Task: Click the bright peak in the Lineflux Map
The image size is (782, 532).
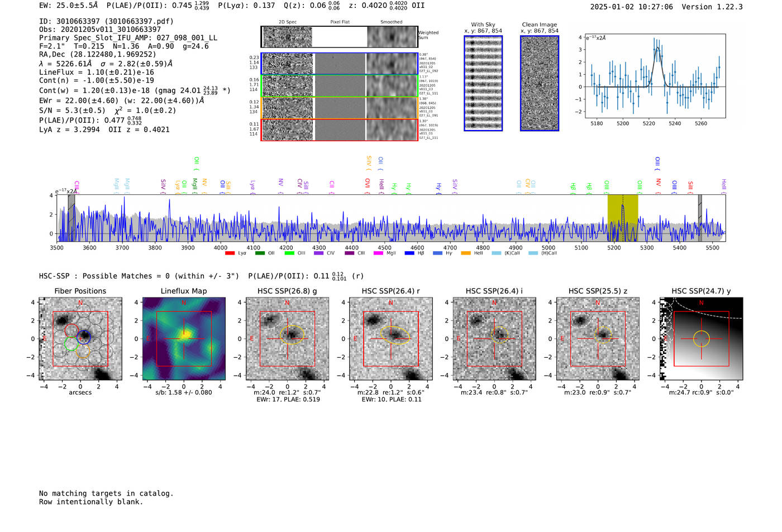Action: click(x=186, y=334)
